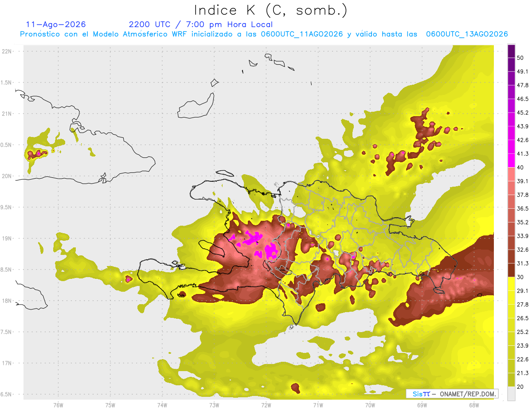Click the salmon scale segment between 39.1 and 40
Image resolution: width=532 pixels, height=411 pixels.
pyautogui.click(x=511, y=174)
